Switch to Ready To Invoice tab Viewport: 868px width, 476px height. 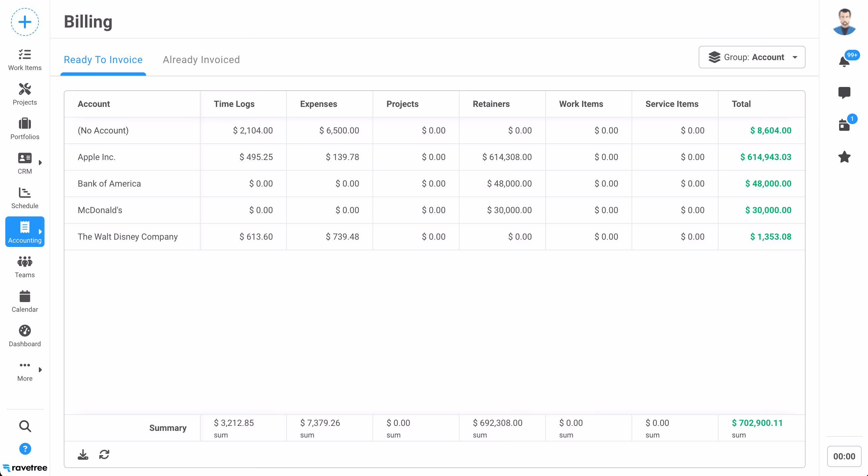[x=103, y=60]
